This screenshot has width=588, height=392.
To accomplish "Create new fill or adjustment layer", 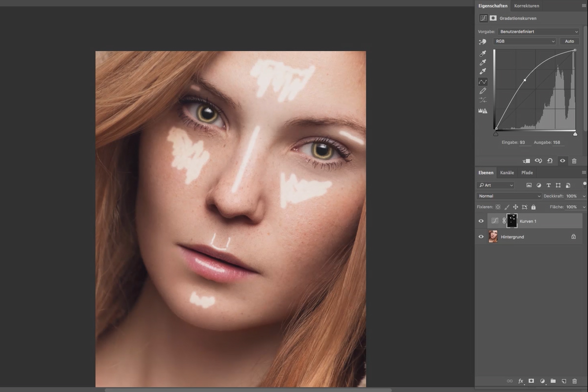I will point(542,381).
